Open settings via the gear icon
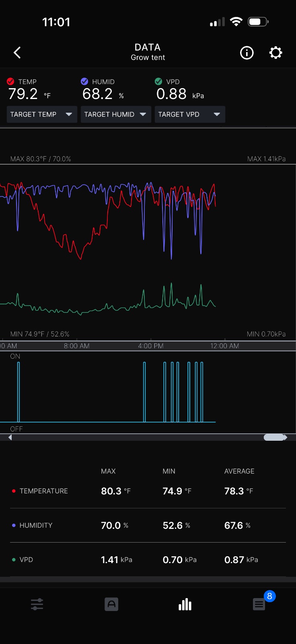This screenshot has width=296, height=644. pos(275,53)
